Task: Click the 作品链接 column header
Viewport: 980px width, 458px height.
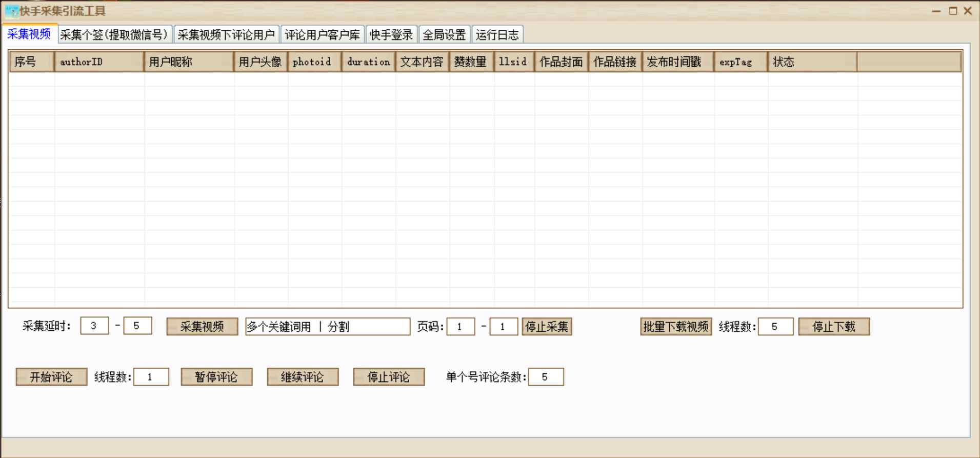Action: coord(615,62)
